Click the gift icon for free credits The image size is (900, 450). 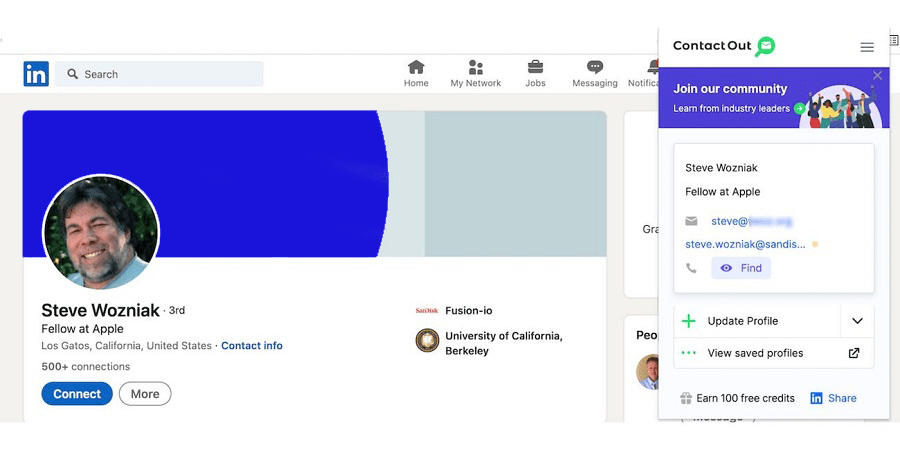coord(685,398)
